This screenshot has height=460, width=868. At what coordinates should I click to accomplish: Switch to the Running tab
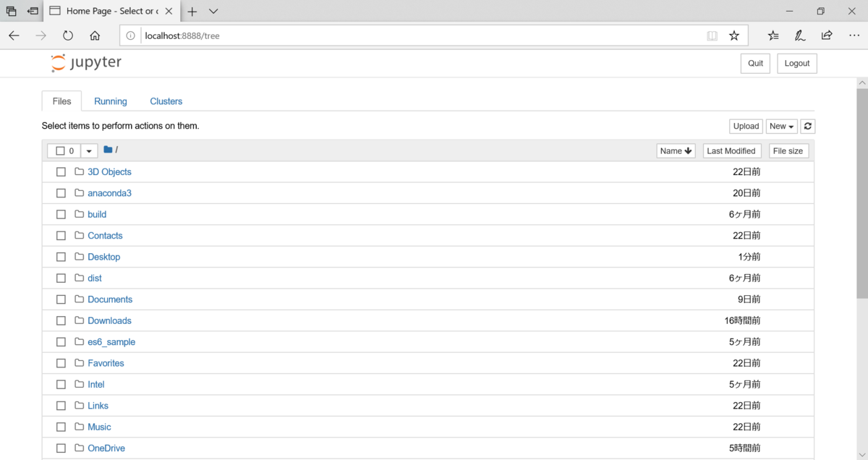pos(111,101)
